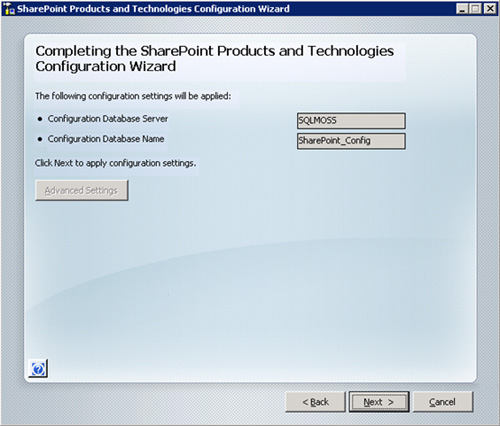Click the Configuration Database Name label

(106, 139)
